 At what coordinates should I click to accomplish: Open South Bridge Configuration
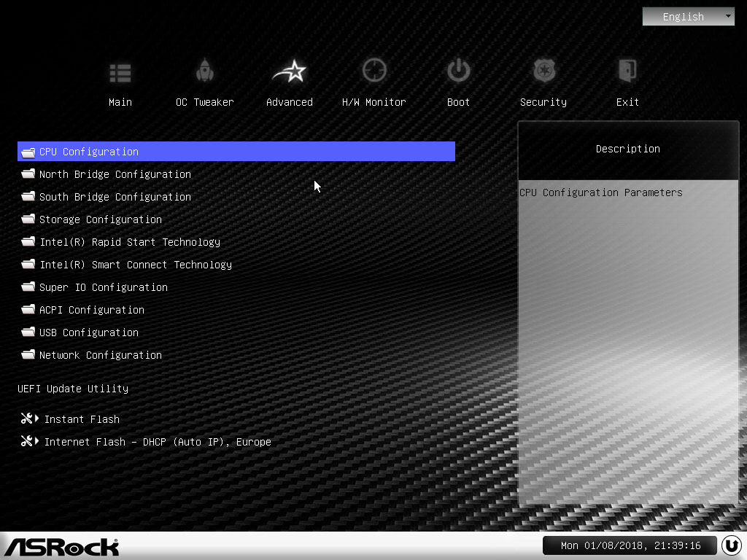[115, 197]
